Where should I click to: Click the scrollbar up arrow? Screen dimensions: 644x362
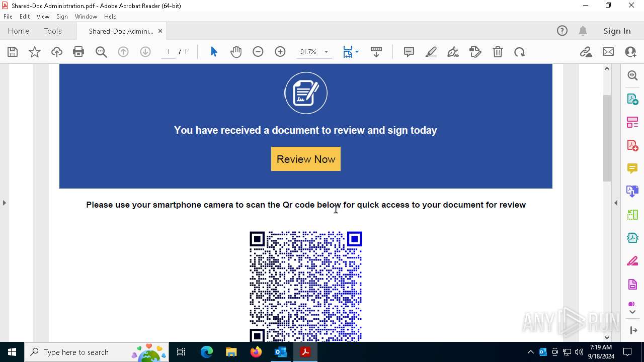607,68
